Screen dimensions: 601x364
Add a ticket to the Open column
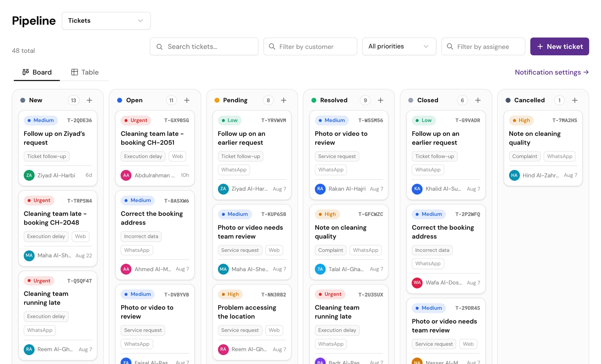coord(187,100)
